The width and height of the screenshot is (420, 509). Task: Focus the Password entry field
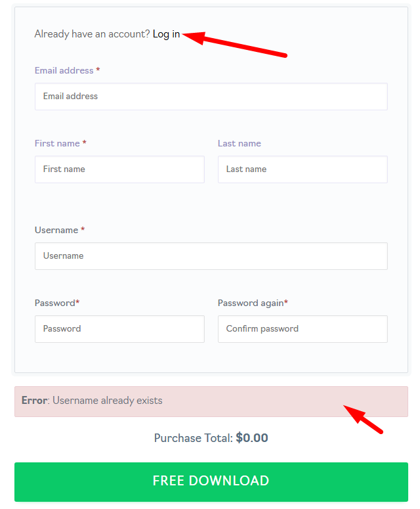pos(119,329)
